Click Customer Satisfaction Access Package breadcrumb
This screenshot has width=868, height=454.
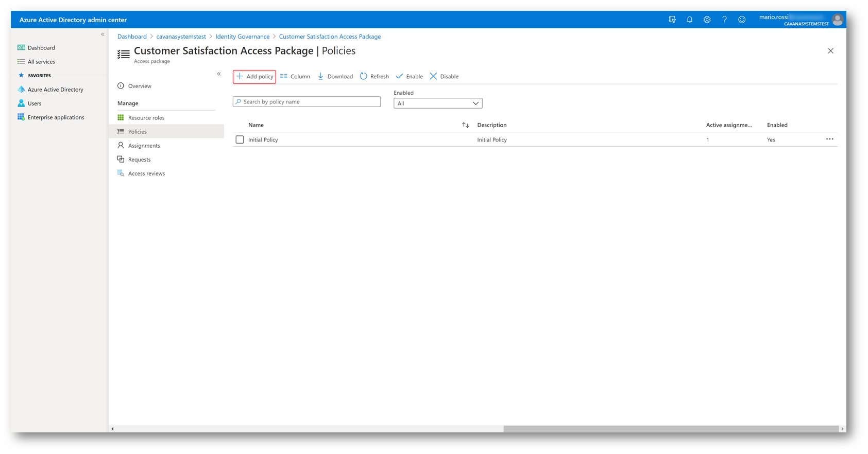[330, 37]
